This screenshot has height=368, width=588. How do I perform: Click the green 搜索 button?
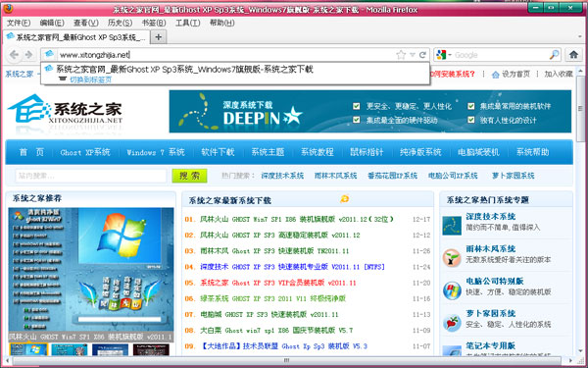[x=189, y=176]
